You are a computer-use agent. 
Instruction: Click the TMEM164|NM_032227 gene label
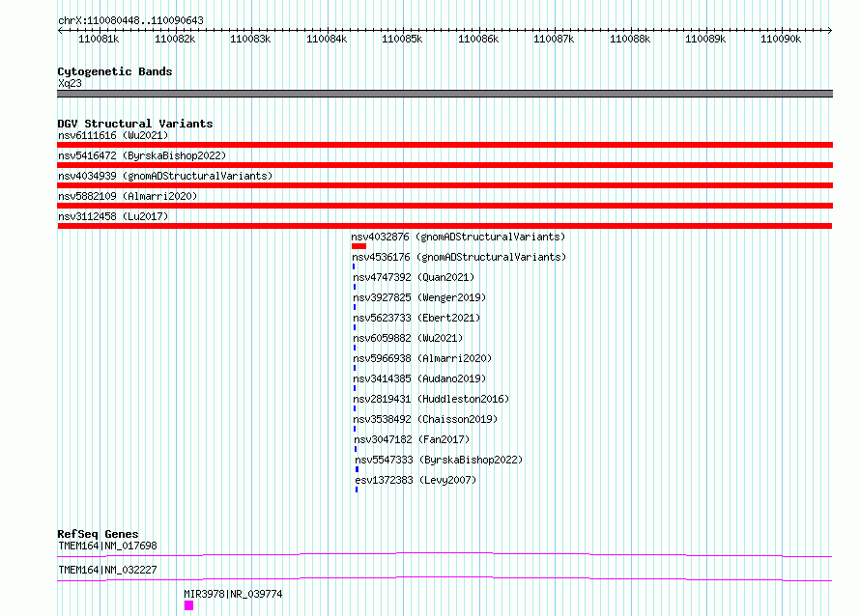pyautogui.click(x=107, y=570)
